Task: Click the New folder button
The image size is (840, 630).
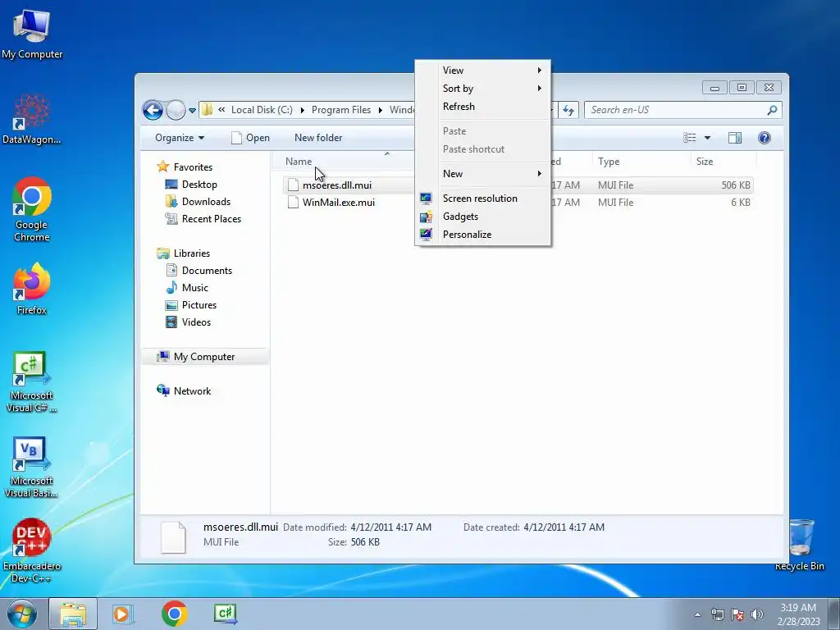Action: coord(318,138)
